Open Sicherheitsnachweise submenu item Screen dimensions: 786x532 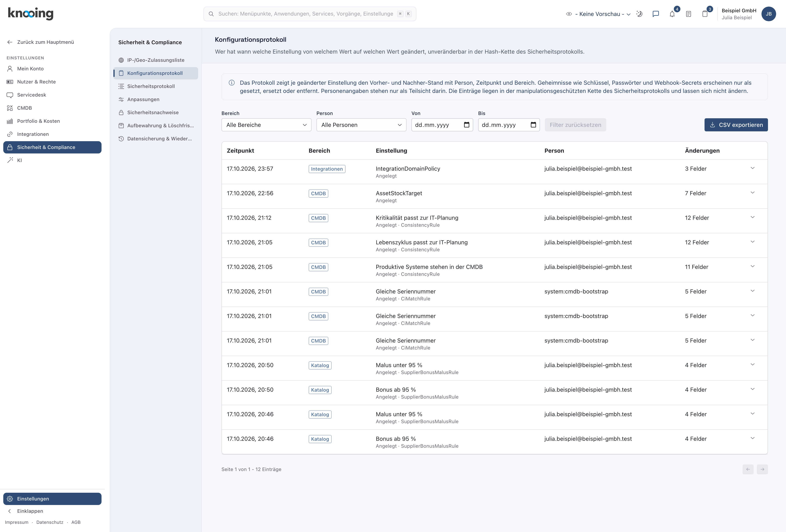[156, 113]
